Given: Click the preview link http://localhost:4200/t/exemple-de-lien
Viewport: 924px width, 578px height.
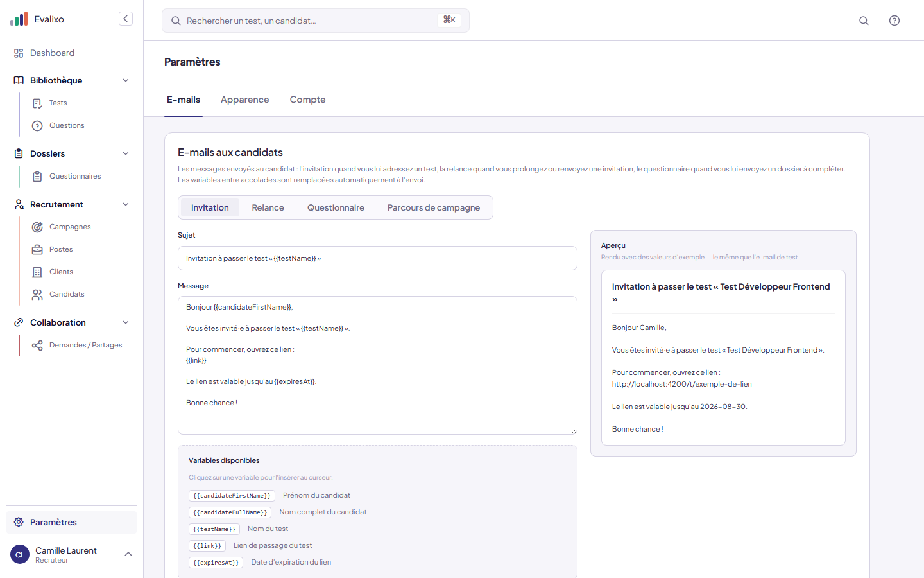Looking at the screenshot, I should pos(682,384).
